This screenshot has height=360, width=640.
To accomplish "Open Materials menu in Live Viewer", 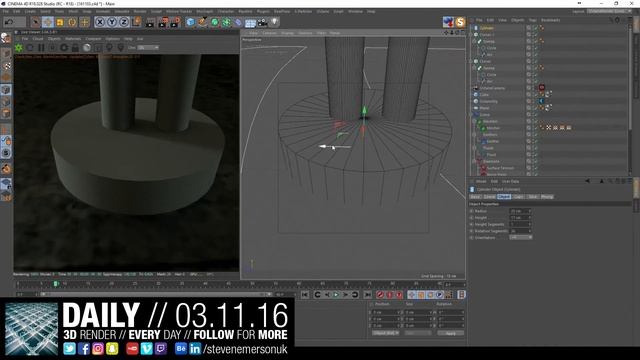I will pyautogui.click(x=73, y=39).
